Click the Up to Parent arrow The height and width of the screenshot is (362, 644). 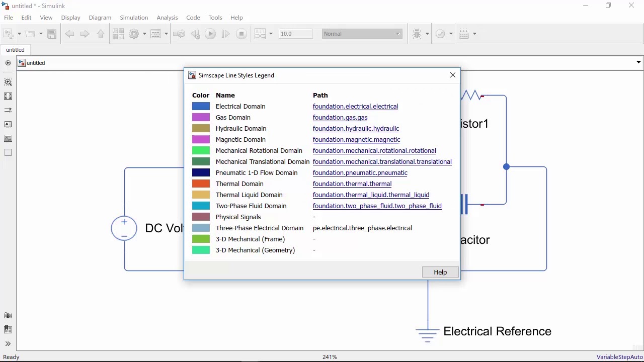click(101, 34)
